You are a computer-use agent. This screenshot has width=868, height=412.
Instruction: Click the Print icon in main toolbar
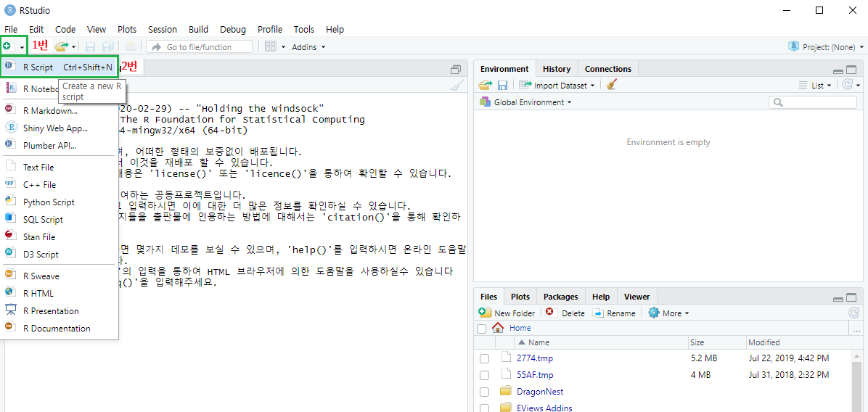click(x=130, y=47)
